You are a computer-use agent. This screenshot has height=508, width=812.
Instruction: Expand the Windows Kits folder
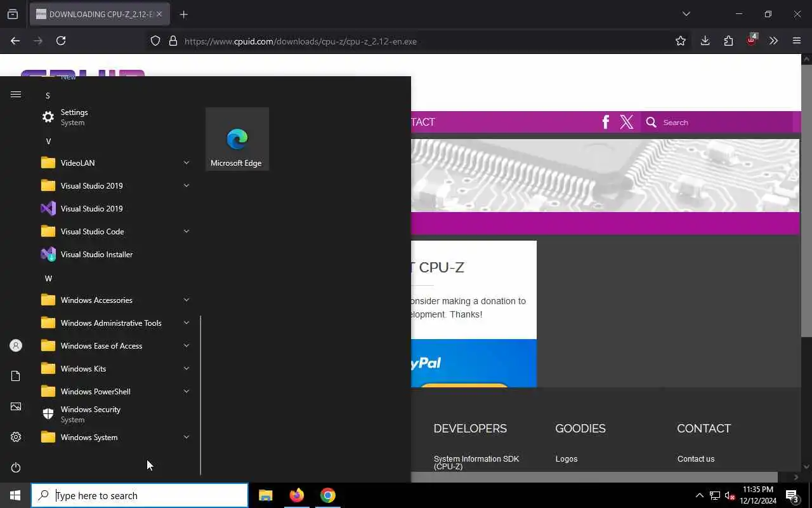point(114,368)
